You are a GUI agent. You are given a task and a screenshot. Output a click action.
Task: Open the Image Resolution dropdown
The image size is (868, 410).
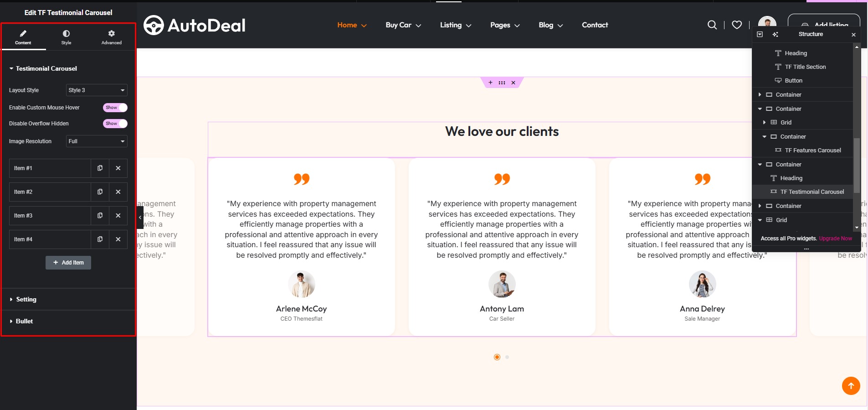(97, 141)
